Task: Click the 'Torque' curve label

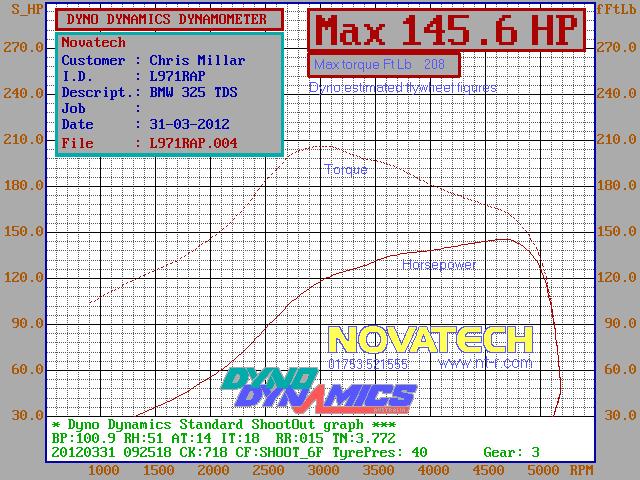Action: click(346, 169)
